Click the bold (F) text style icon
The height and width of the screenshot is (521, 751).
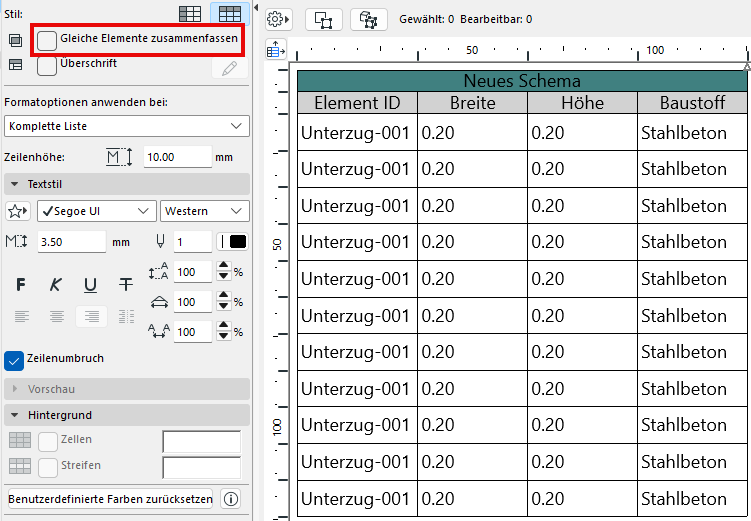21,285
